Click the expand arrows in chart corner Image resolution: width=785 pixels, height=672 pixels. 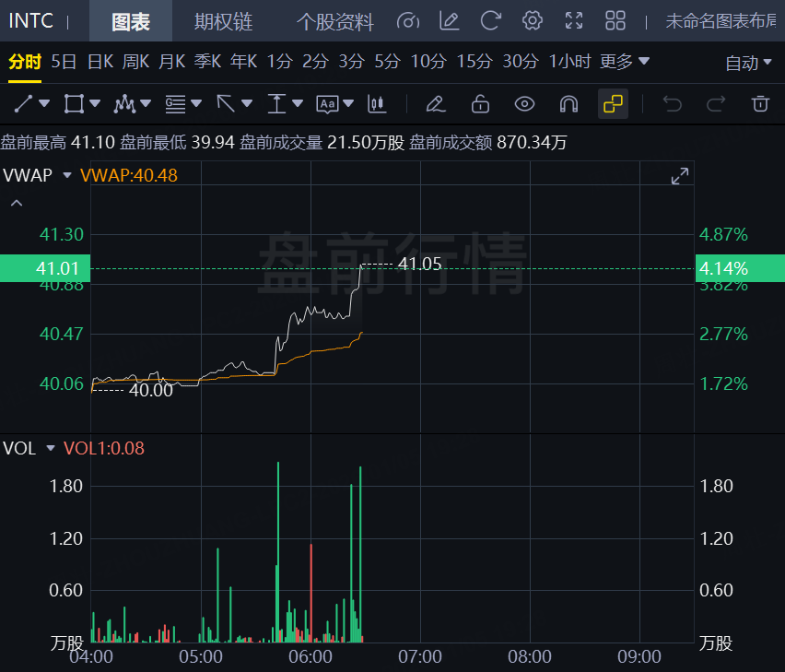(x=680, y=176)
